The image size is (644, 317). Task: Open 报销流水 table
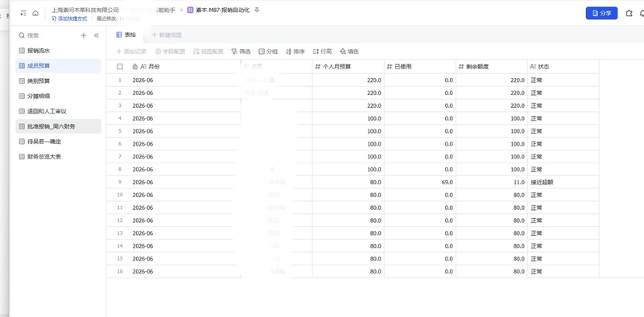coord(58,51)
